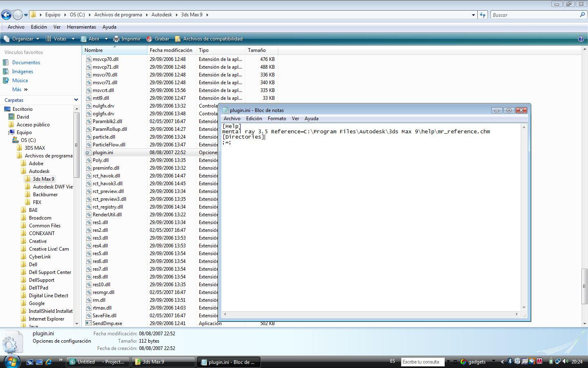Select the Creative Live! Cam folder
The width and height of the screenshot is (588, 368).
click(49, 249)
